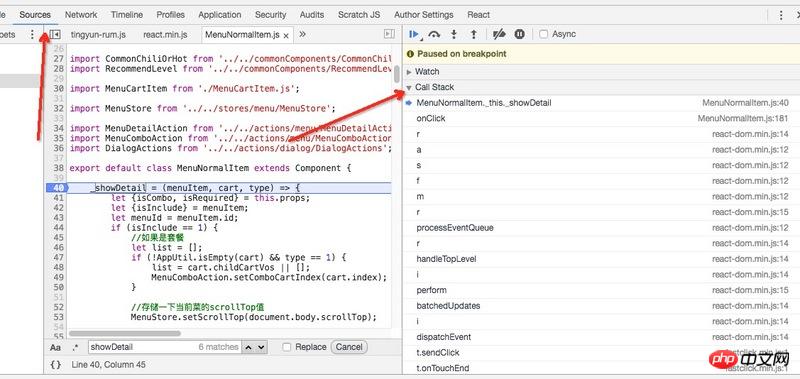Image resolution: width=800 pixels, height=379 pixels.
Task: Open the Application tab
Action: coord(220,15)
